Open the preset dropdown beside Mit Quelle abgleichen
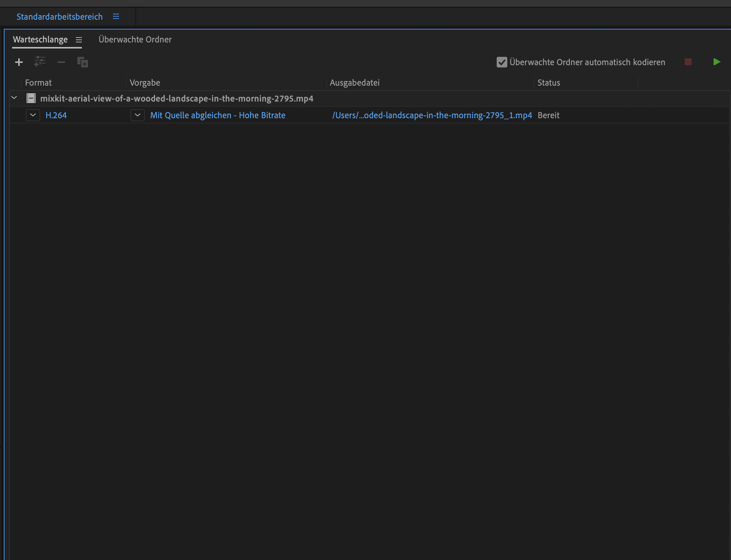Viewport: 731px width, 560px height. [x=138, y=115]
